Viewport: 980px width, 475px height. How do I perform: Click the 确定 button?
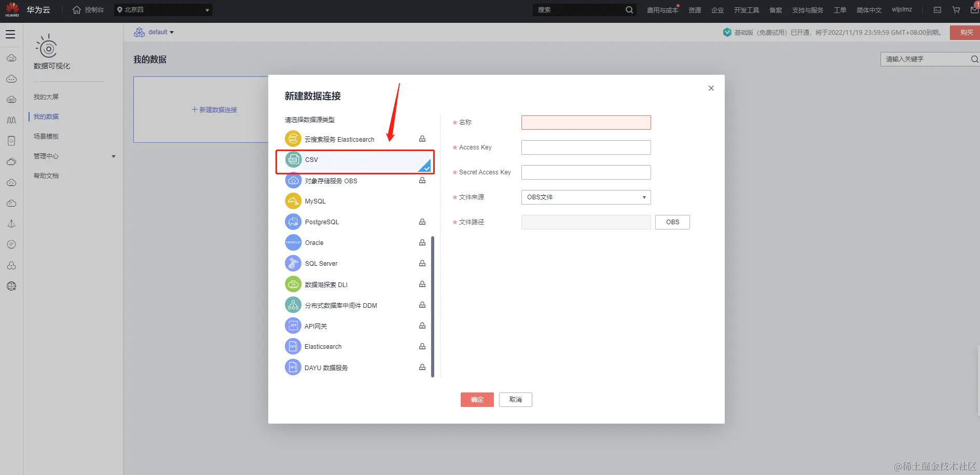coord(477,400)
